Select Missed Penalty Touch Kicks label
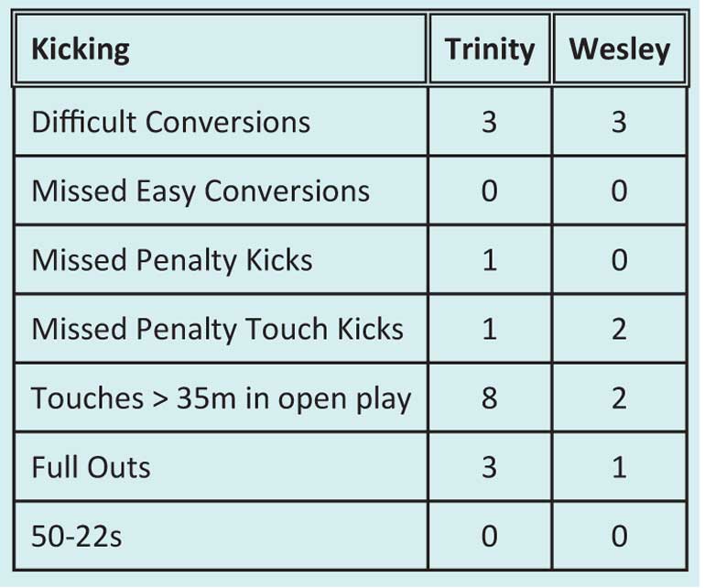 (x=218, y=329)
